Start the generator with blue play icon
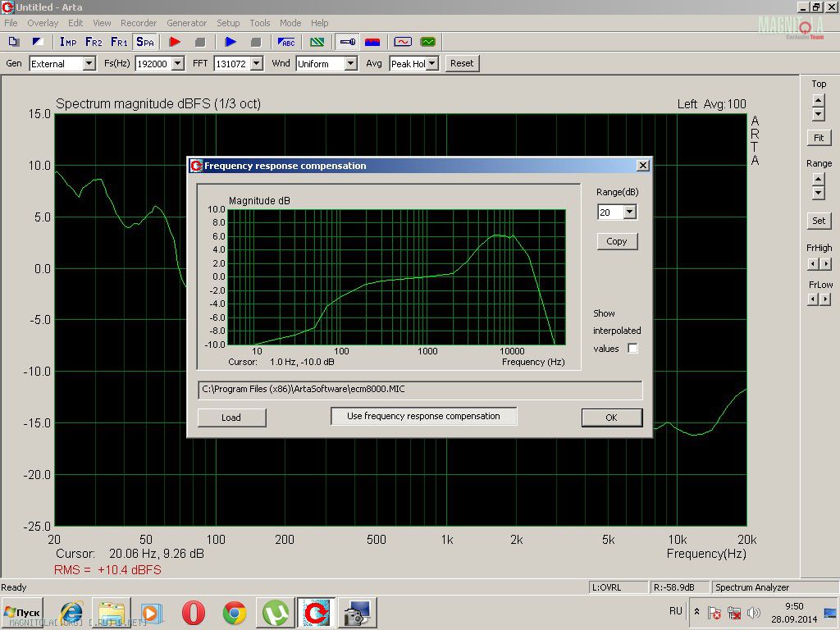The image size is (840, 630). [x=231, y=42]
